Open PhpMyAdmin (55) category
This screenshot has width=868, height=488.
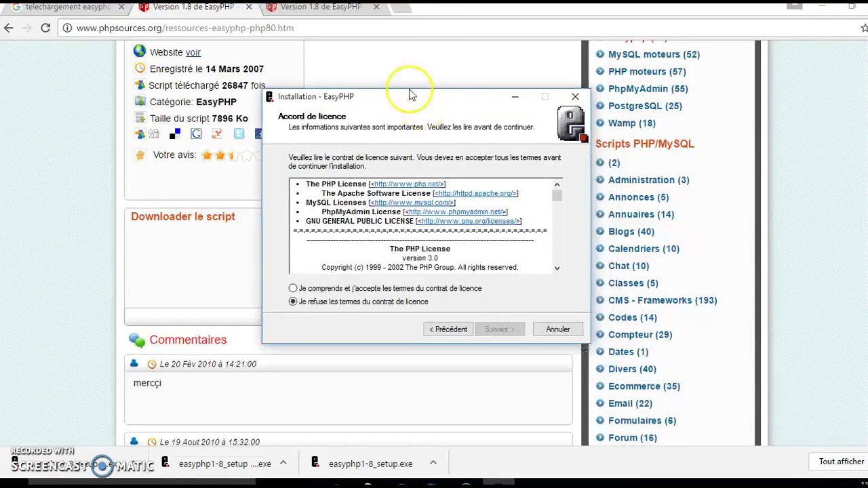tap(648, 89)
